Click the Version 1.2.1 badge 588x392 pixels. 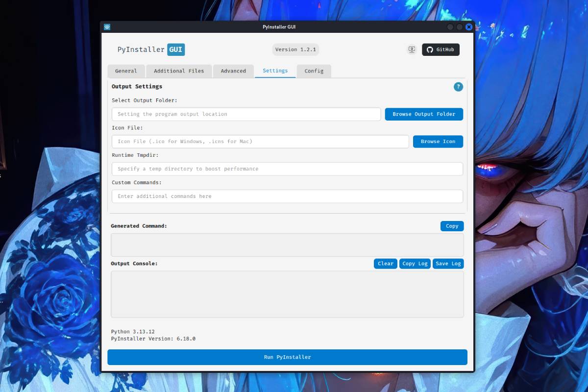[295, 49]
